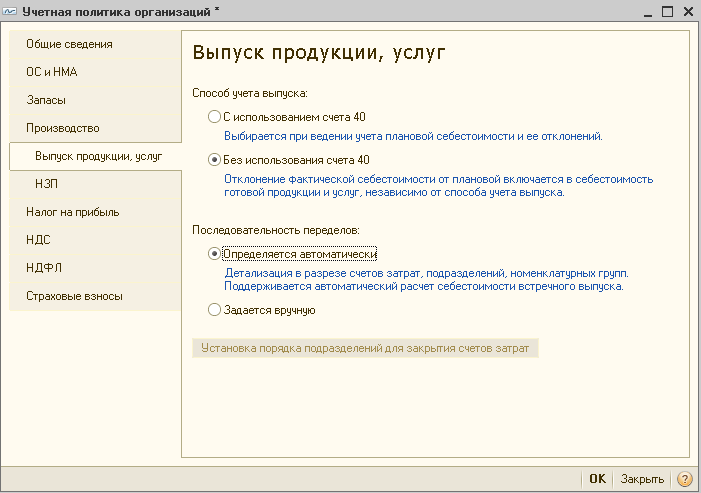Click the OK button
Image resolution: width=701 pixels, height=493 pixels.
point(597,479)
